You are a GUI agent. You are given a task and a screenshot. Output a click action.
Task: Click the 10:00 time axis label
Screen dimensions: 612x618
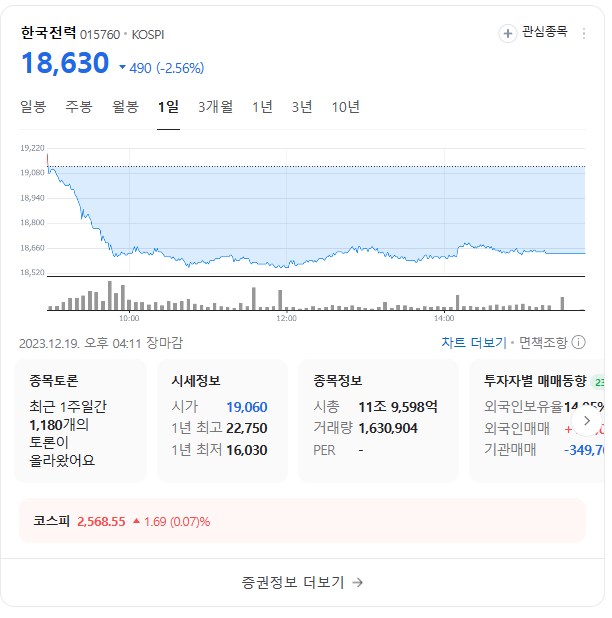[129, 318]
